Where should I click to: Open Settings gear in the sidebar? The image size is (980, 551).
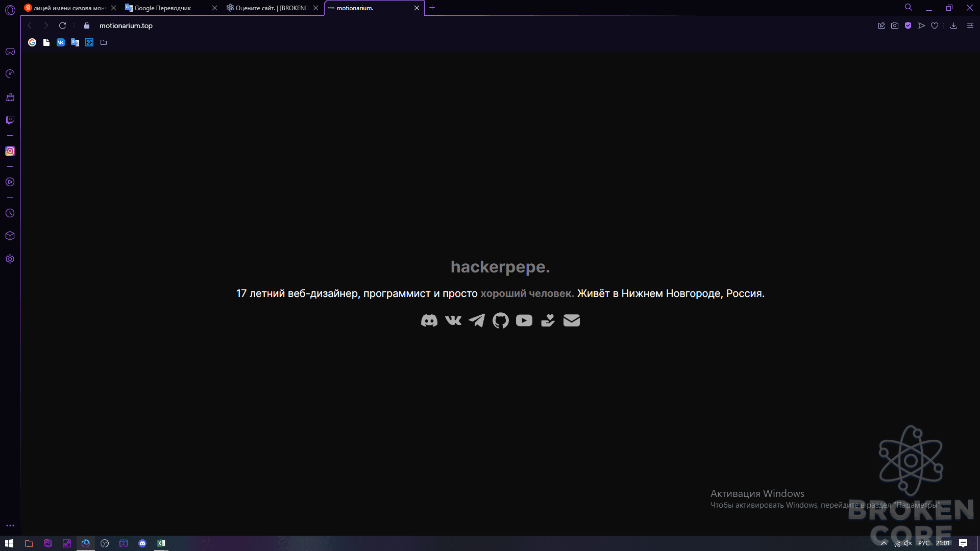[x=10, y=259]
